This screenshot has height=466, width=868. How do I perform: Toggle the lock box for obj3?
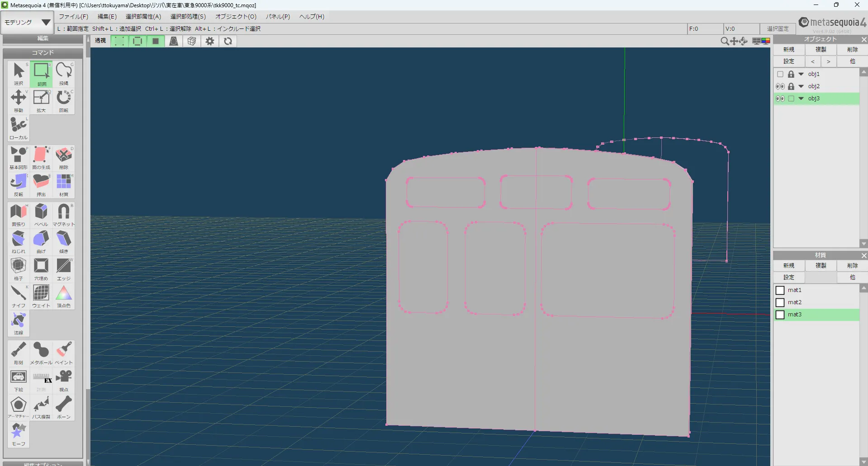click(x=791, y=99)
